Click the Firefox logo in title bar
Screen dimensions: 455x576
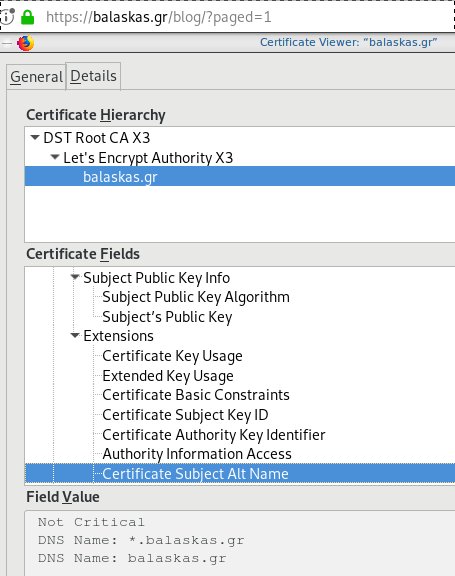tap(25, 43)
